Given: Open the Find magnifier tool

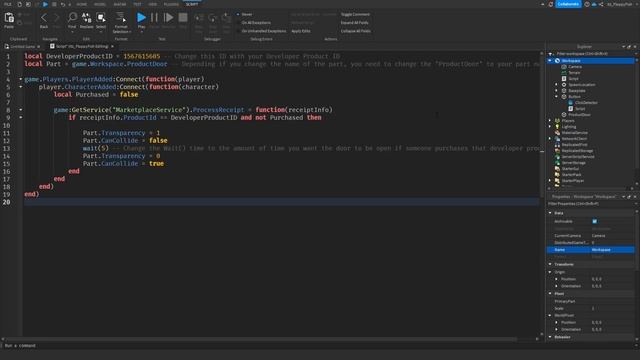Looking at the screenshot, I should click(x=72, y=17).
